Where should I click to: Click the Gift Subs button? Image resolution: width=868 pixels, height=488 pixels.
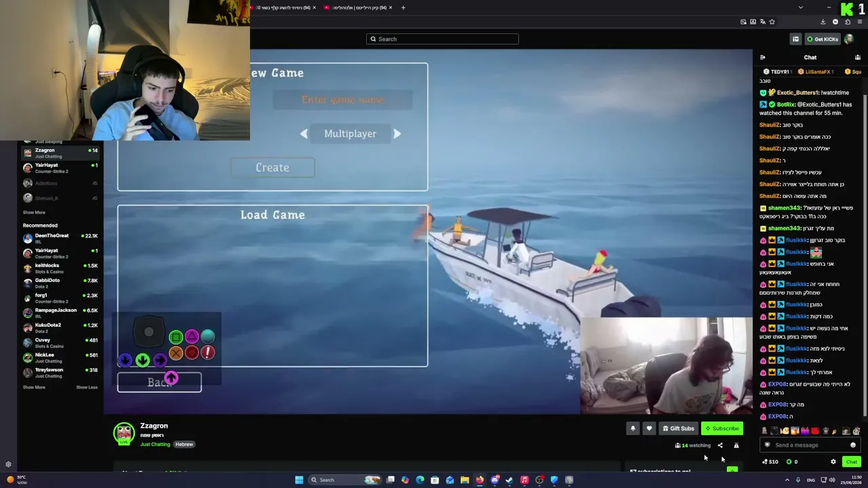(677, 428)
